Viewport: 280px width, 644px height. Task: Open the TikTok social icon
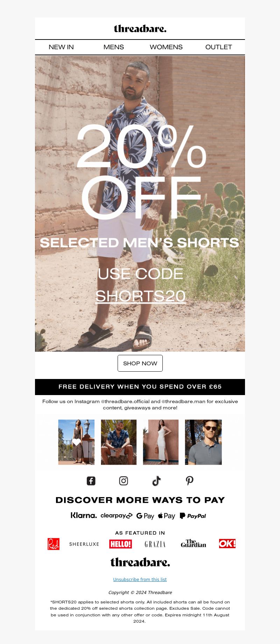coord(156,481)
